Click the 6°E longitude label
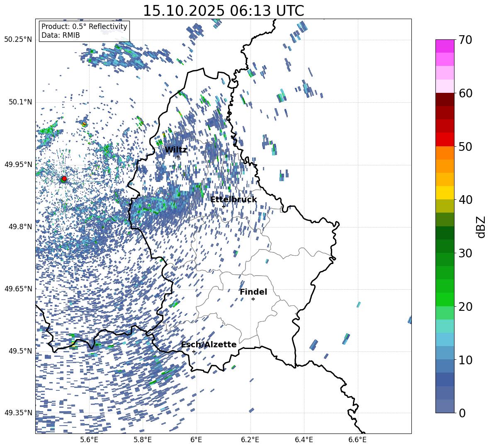 (196, 440)
